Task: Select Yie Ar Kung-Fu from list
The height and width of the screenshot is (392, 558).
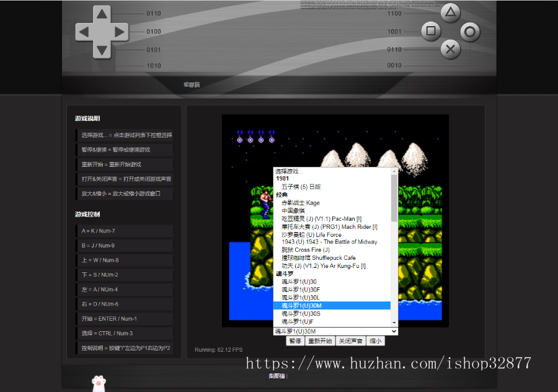Action: tap(332, 266)
